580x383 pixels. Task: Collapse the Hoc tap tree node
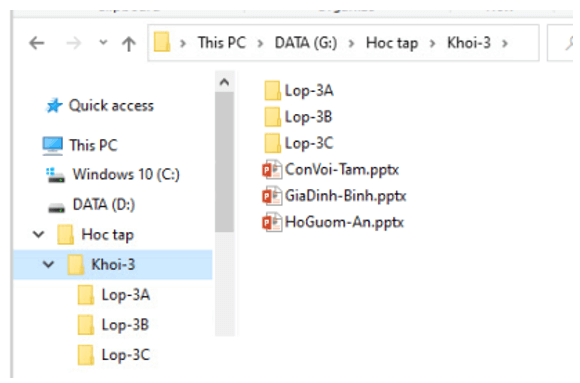point(38,235)
